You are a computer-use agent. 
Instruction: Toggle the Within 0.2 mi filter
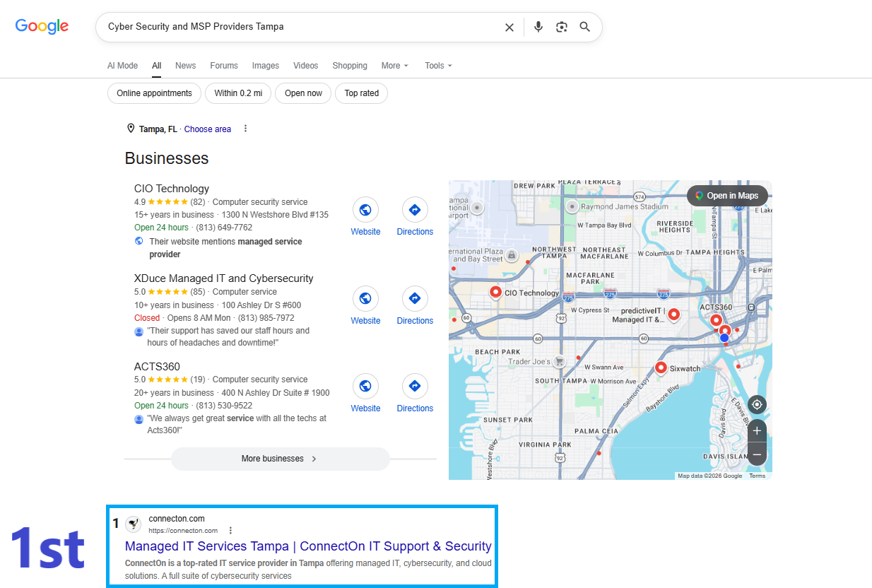click(238, 93)
